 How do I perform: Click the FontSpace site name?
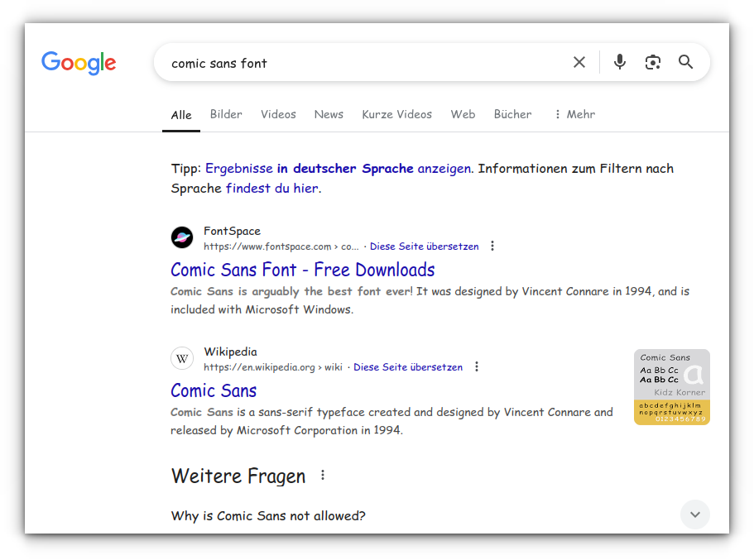(232, 232)
